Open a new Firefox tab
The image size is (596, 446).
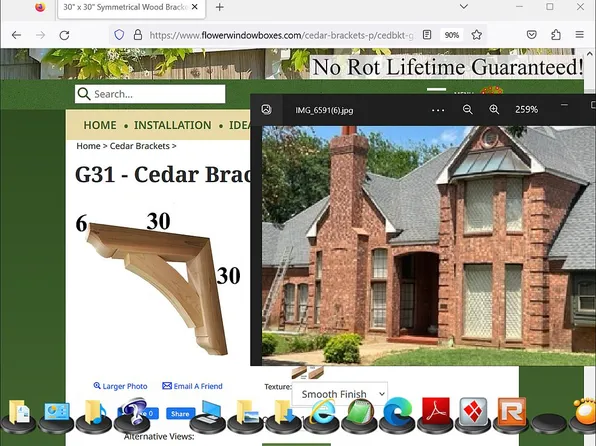point(219,7)
